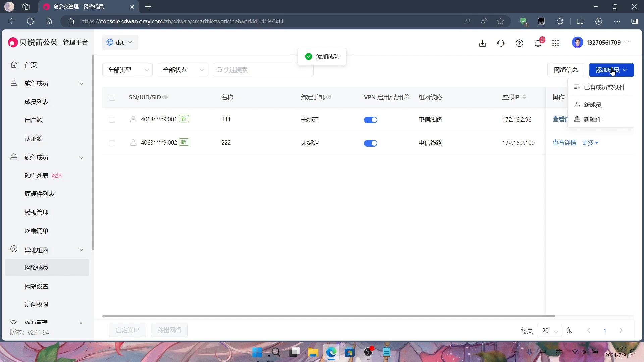Click the browser refresh icon
The height and width of the screenshot is (362, 644).
click(x=30, y=21)
